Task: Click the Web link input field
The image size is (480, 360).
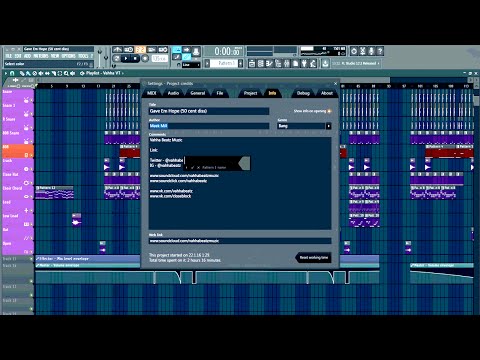Action: (240, 241)
